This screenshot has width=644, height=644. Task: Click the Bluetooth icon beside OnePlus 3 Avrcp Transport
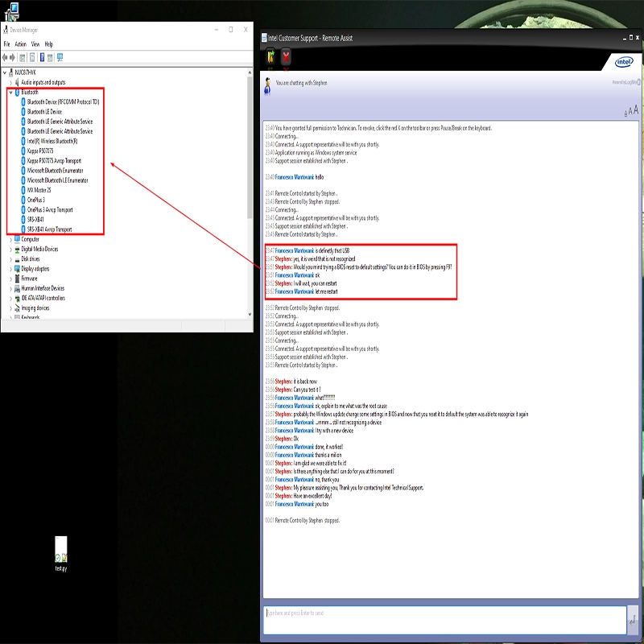[23, 210]
